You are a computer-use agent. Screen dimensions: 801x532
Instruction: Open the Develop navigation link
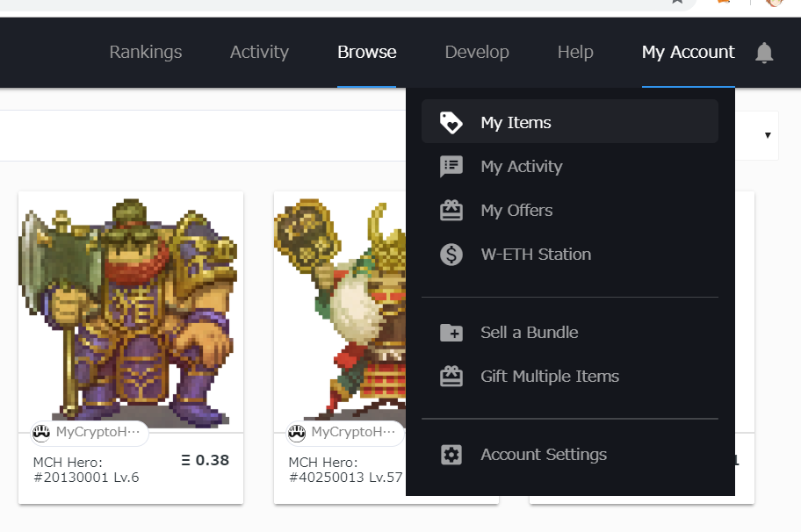pos(477,52)
